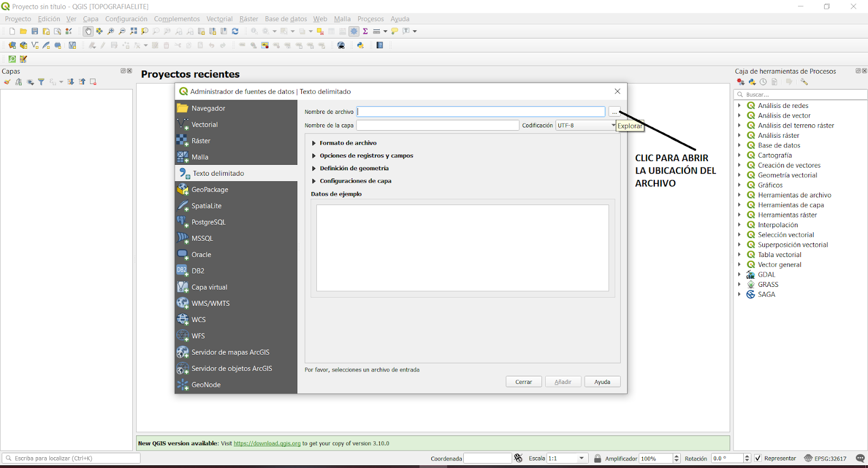868x468 pixels.
Task: Increase the Amplificador spinner value
Action: pos(676,456)
